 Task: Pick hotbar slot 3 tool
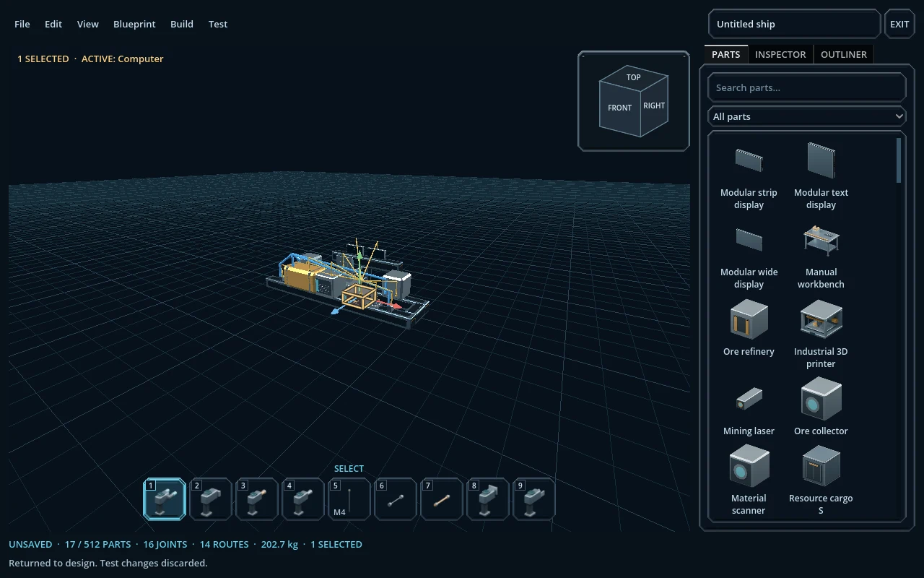point(257,499)
